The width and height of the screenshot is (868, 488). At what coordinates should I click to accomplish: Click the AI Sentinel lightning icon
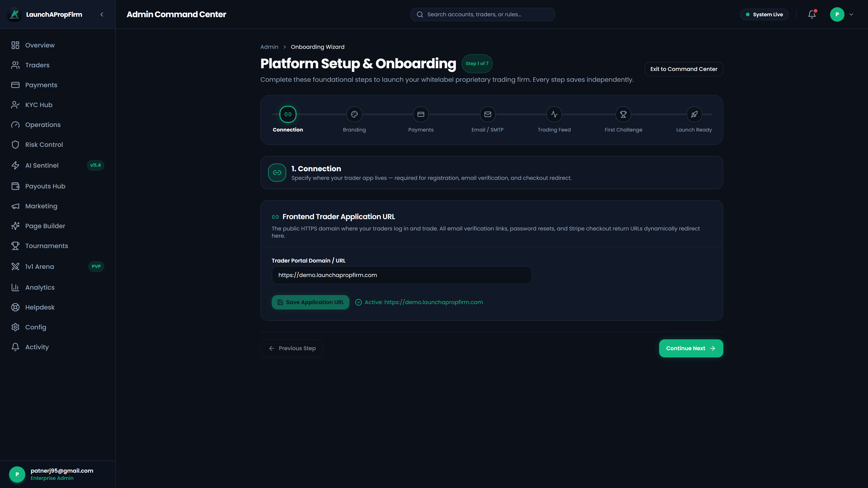15,165
